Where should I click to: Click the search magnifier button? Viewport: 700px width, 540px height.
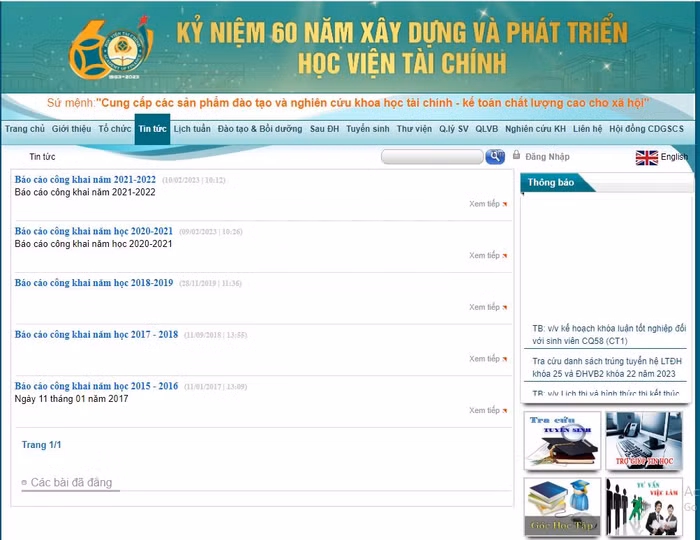495,156
